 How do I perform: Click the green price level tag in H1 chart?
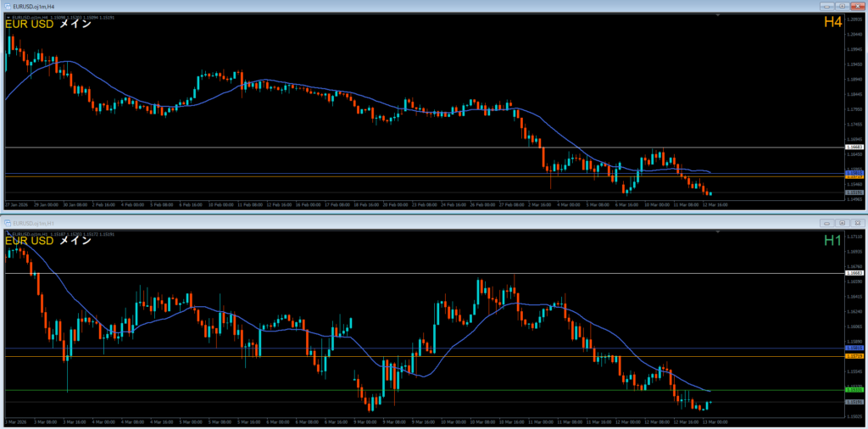click(854, 390)
